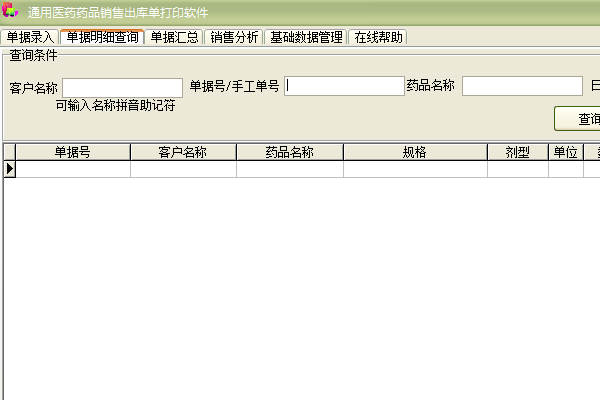Click the application logo icon in title bar
The width and height of the screenshot is (600, 400).
pyautogui.click(x=10, y=11)
